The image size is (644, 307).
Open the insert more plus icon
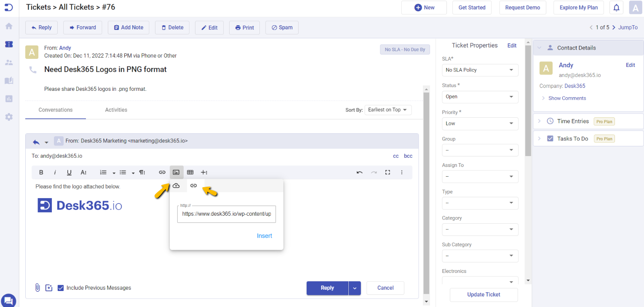pyautogui.click(x=204, y=172)
